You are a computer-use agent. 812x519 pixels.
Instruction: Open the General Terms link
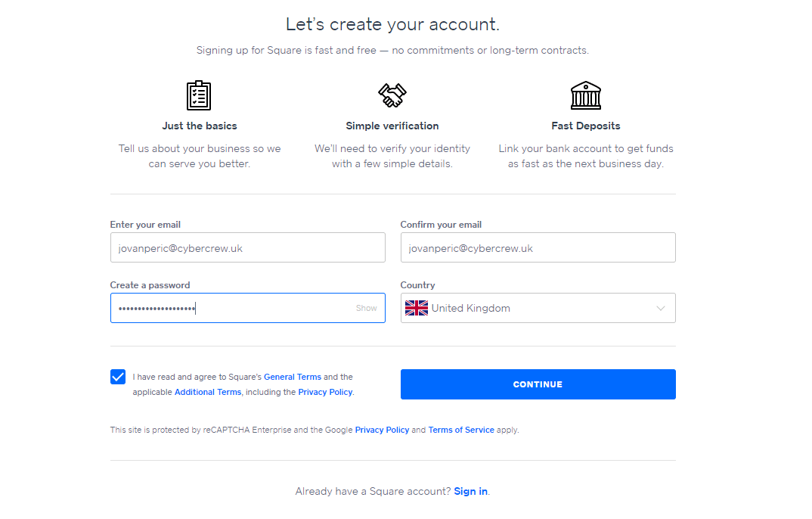tap(293, 377)
